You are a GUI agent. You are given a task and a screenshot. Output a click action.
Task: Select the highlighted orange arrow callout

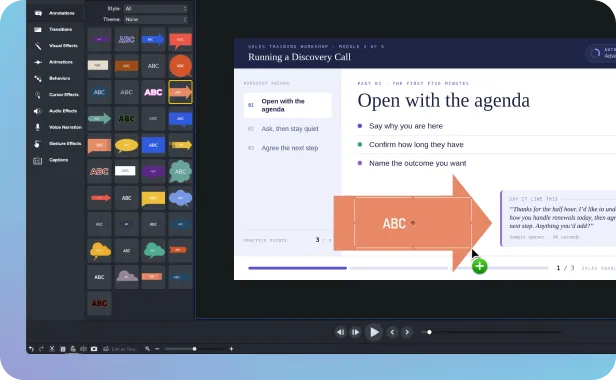point(180,92)
